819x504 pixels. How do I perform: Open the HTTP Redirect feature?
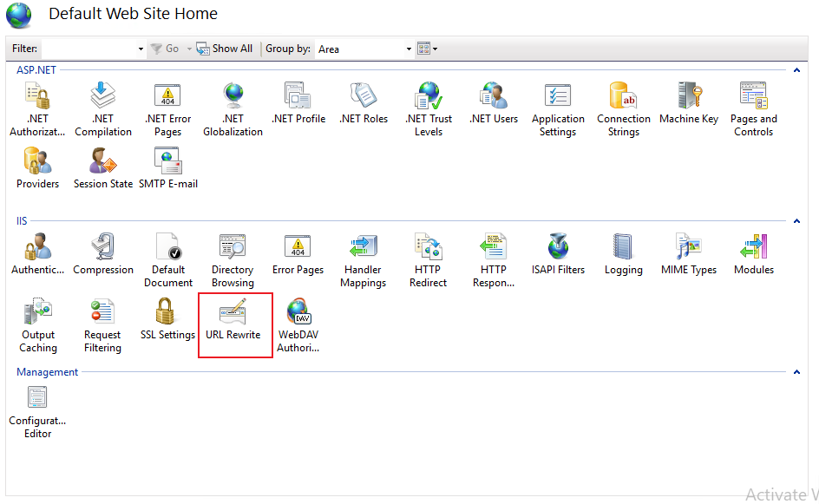(429, 260)
